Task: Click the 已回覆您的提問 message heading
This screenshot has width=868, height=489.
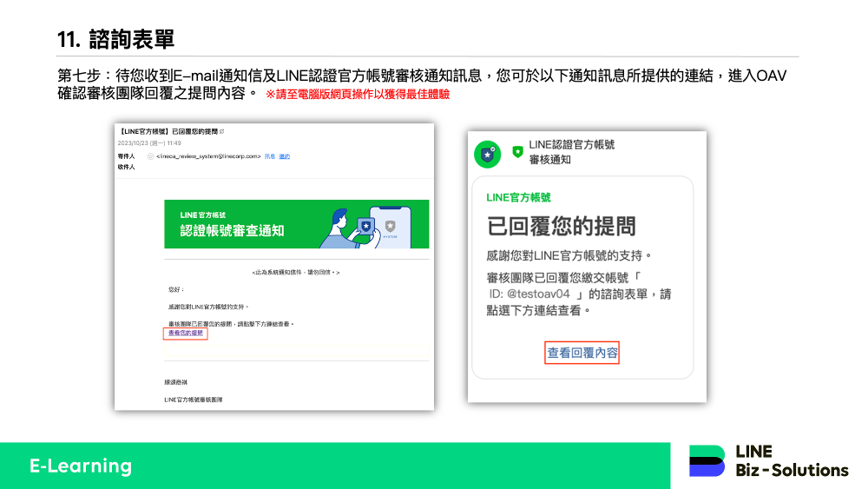Action: 562,226
